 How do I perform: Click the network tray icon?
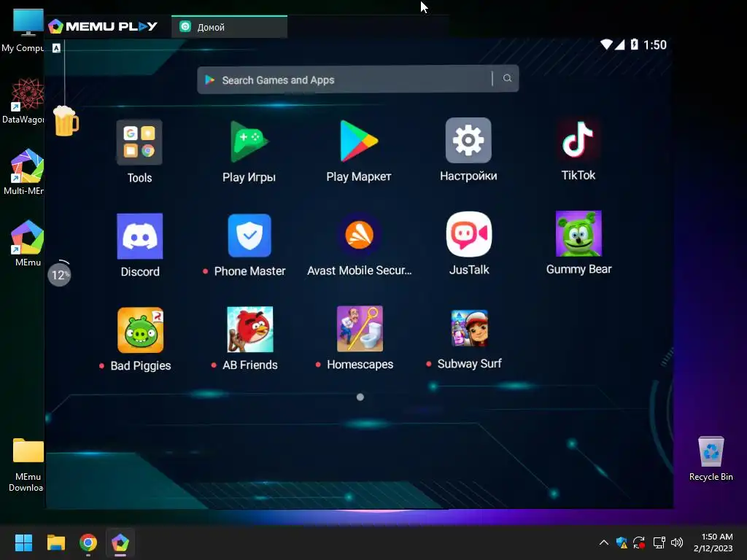pyautogui.click(x=659, y=542)
